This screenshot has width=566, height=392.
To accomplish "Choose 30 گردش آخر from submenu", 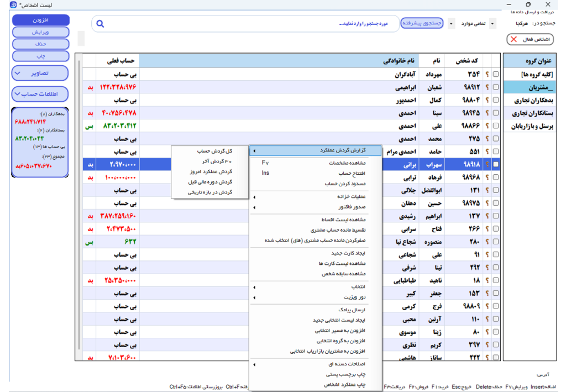I will 210,161.
